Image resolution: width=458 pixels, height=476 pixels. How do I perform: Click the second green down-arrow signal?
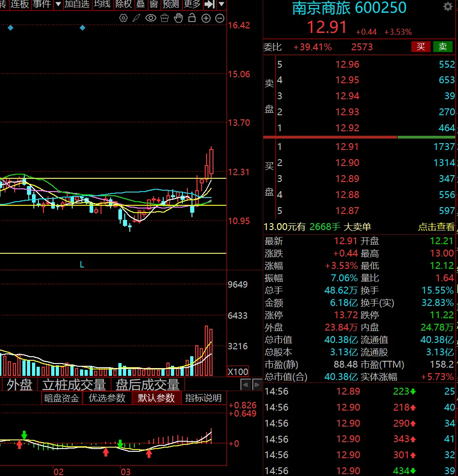click(x=121, y=444)
